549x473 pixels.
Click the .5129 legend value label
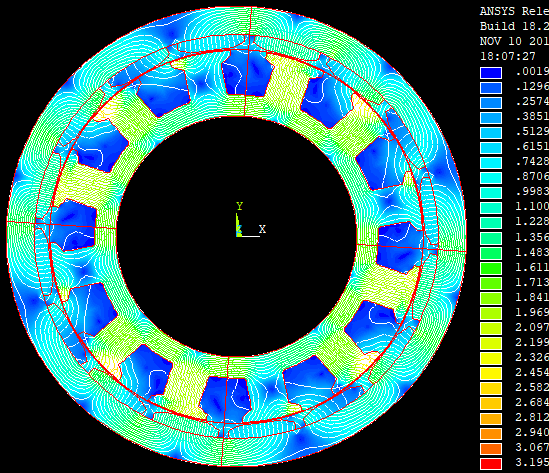coord(532,132)
